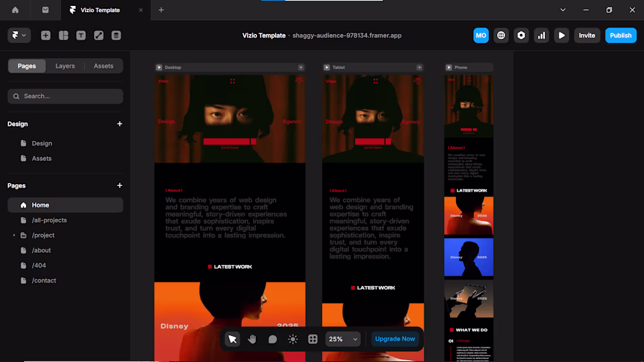Open the Analytics bar chart icon
This screenshot has height=362, width=644.
click(541, 35)
